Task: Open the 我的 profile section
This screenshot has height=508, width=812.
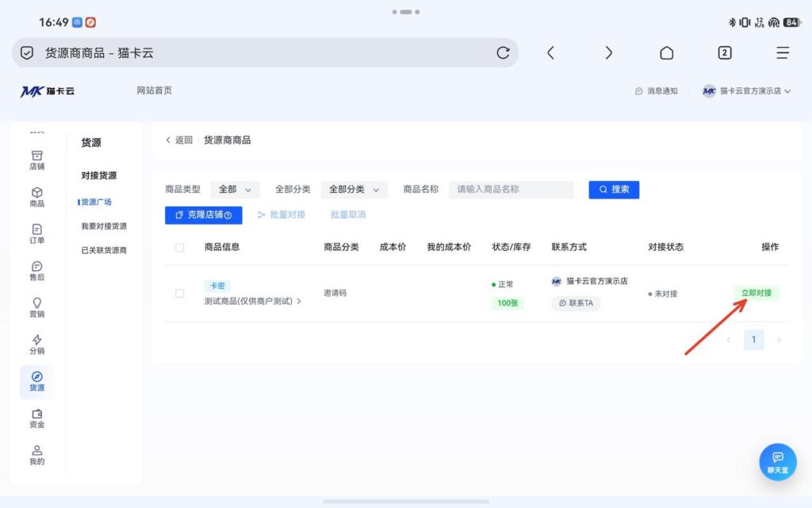Action: pos(36,455)
